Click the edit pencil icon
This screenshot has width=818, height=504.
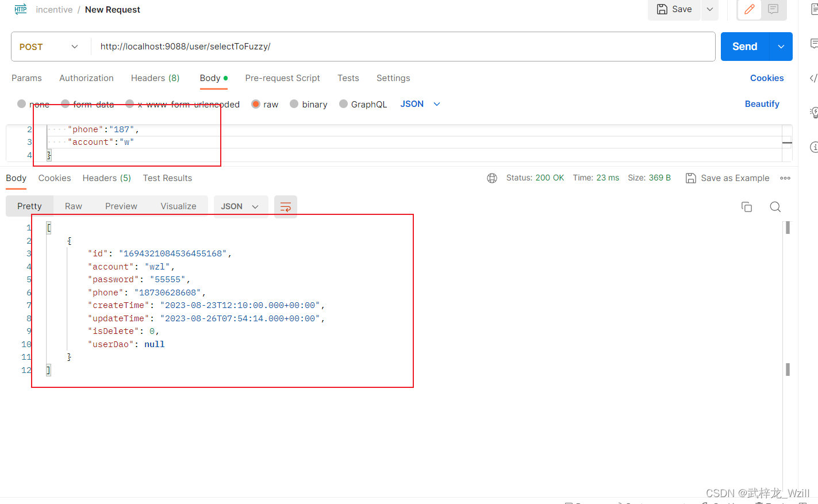point(750,9)
